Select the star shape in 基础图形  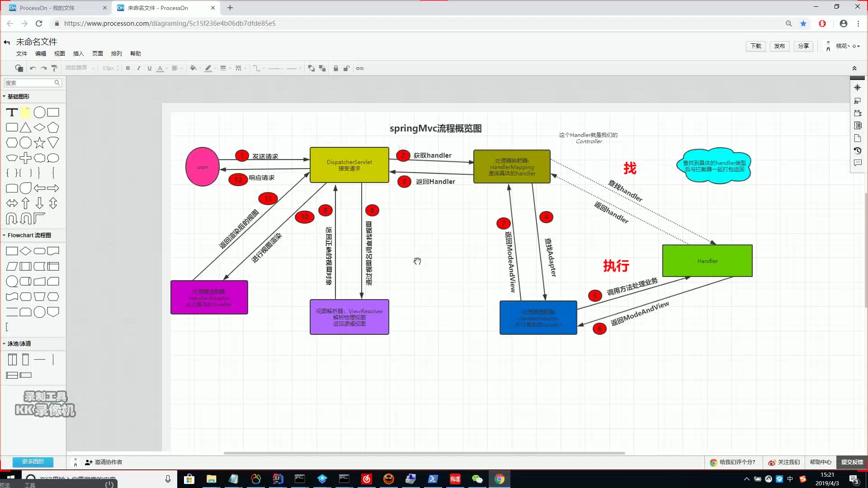39,143
